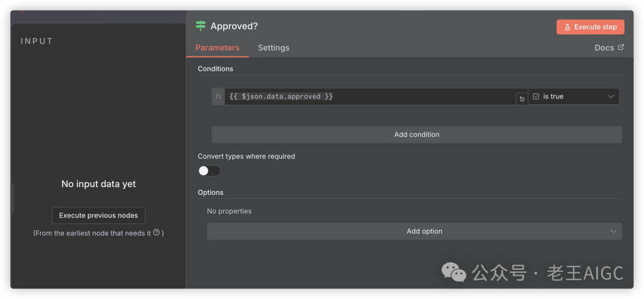Screen dimensions: 644x299
Task: Click the help question mark icon under INPUT
Action: pos(156,232)
